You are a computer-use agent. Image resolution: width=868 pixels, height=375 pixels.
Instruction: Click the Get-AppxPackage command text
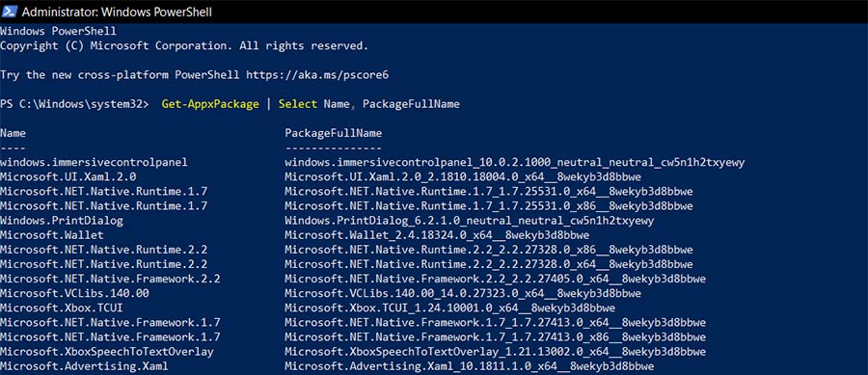(210, 104)
